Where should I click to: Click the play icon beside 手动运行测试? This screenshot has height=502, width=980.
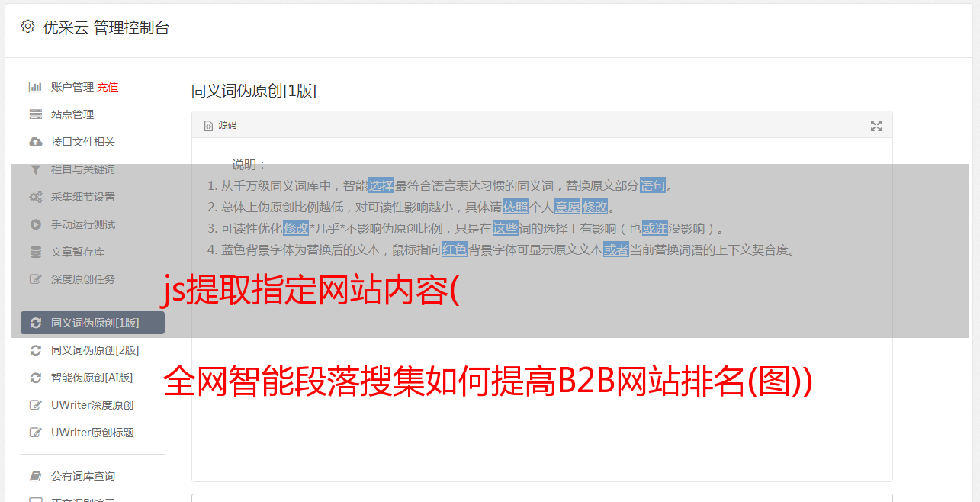pyautogui.click(x=35, y=224)
